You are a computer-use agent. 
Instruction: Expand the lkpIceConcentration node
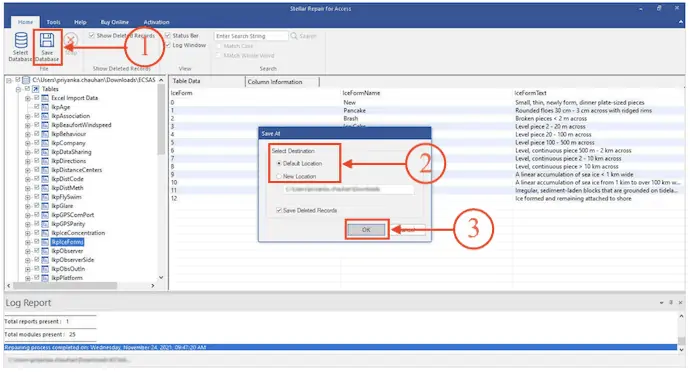coord(27,233)
